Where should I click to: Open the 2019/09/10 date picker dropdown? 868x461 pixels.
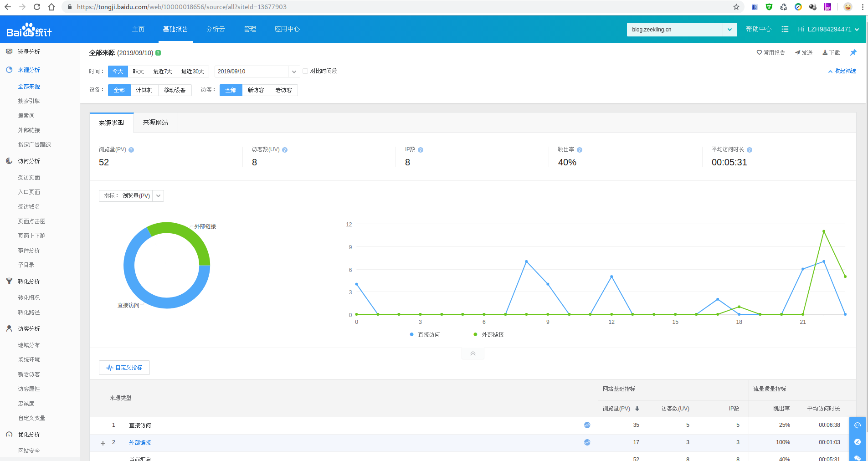(x=294, y=72)
